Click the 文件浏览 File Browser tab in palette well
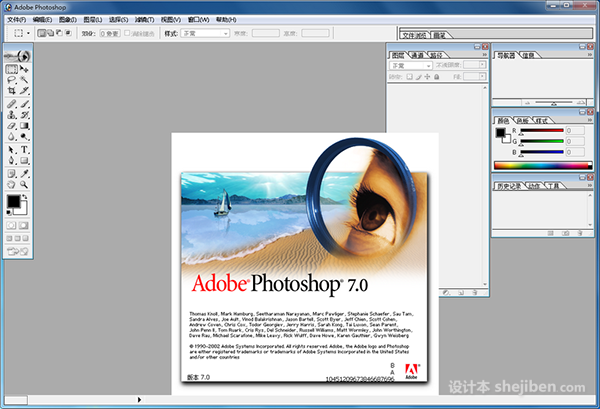The image size is (600, 409). click(414, 35)
